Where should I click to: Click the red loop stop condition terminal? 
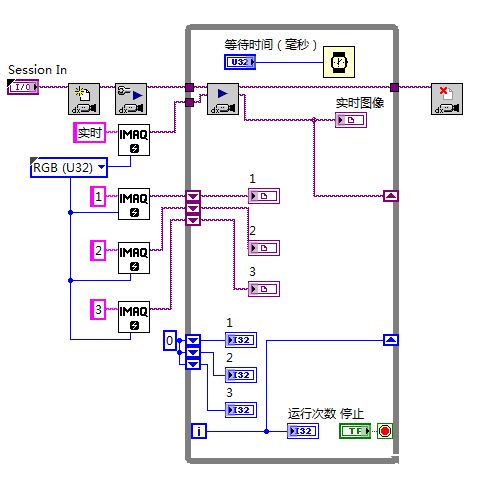pyautogui.click(x=385, y=431)
